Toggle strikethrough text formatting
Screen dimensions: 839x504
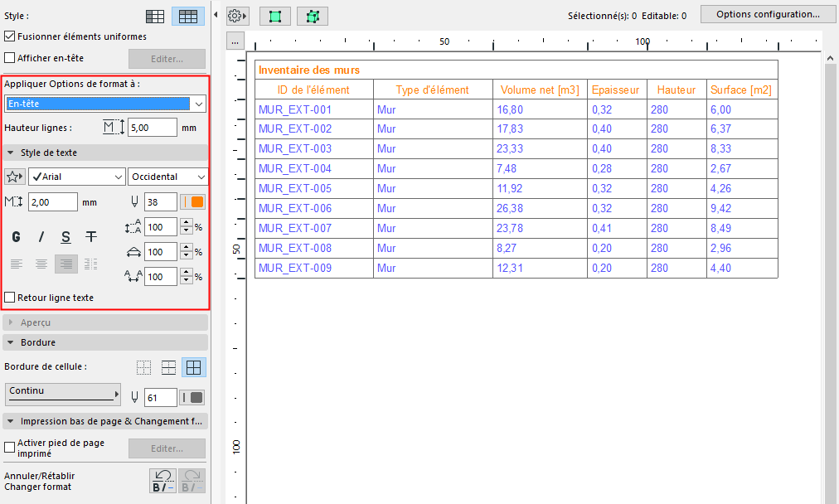[91, 237]
